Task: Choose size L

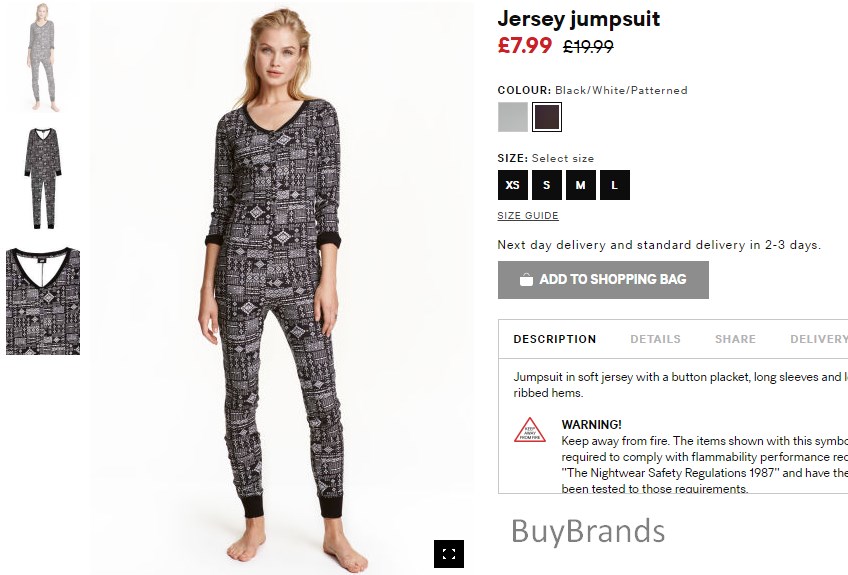Action: click(x=615, y=185)
